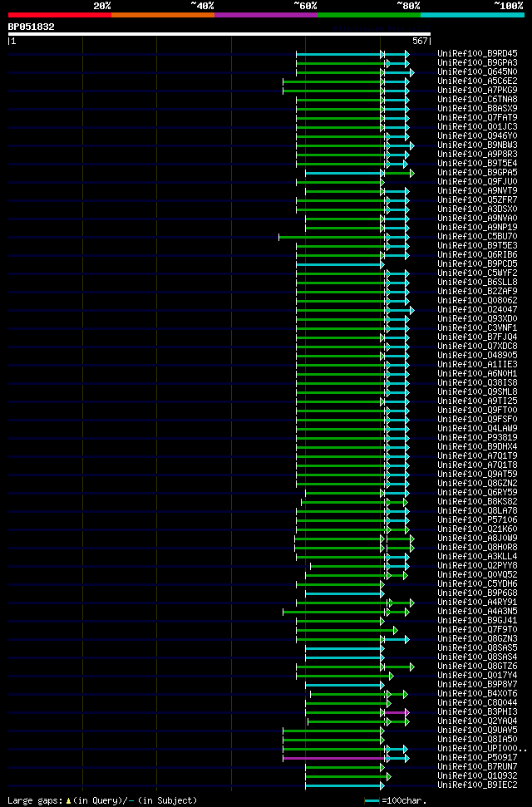Select the BP051832 query name
This screenshot has height=807, width=532.
pos(31,27)
